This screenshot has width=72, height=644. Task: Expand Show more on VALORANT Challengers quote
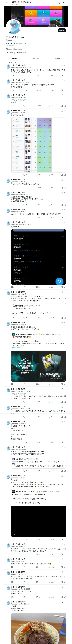[x=16, y=348]
